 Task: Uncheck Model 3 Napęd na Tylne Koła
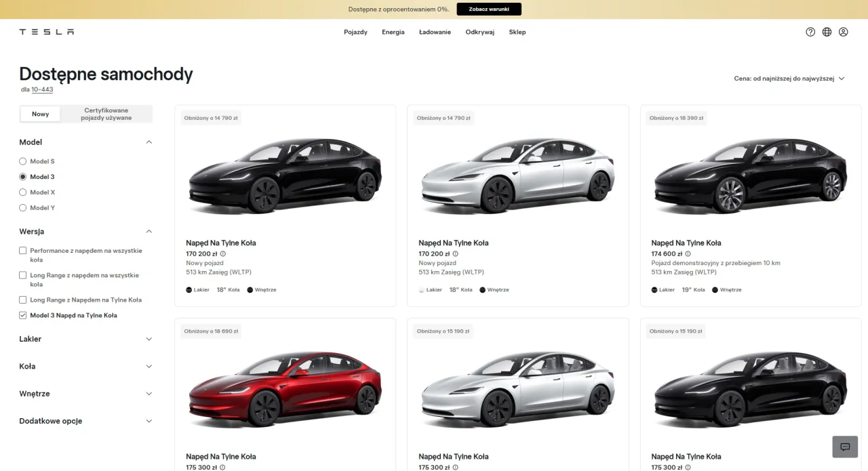[22, 314]
